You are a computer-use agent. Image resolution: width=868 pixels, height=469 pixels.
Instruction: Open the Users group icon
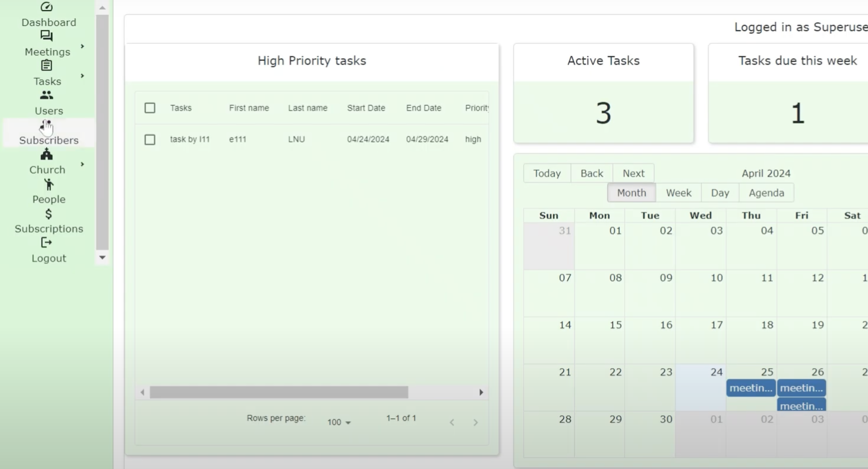46,95
